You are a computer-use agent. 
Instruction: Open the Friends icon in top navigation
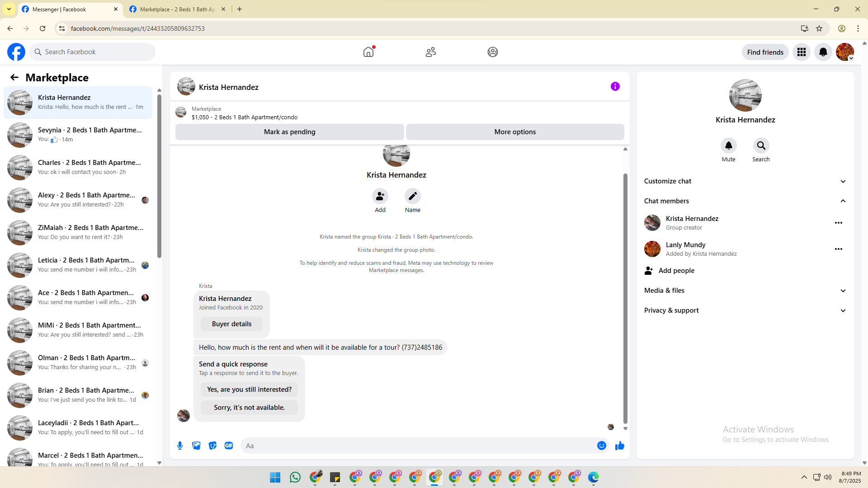431,52
